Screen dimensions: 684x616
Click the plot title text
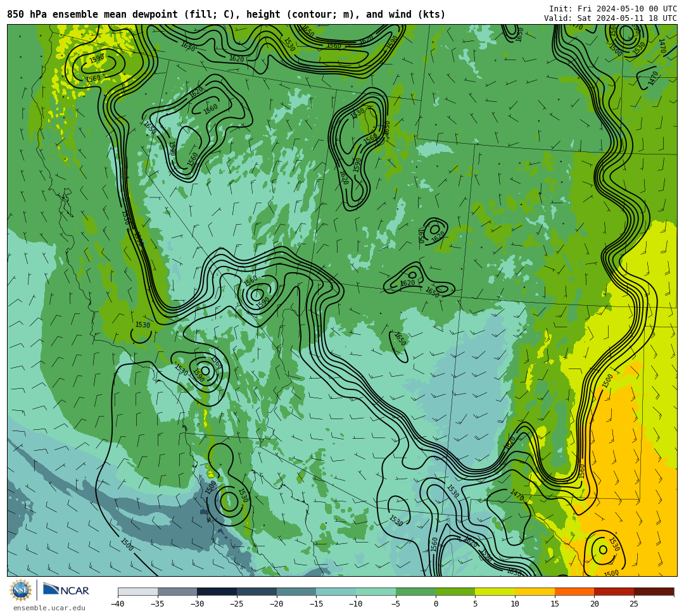click(x=226, y=15)
